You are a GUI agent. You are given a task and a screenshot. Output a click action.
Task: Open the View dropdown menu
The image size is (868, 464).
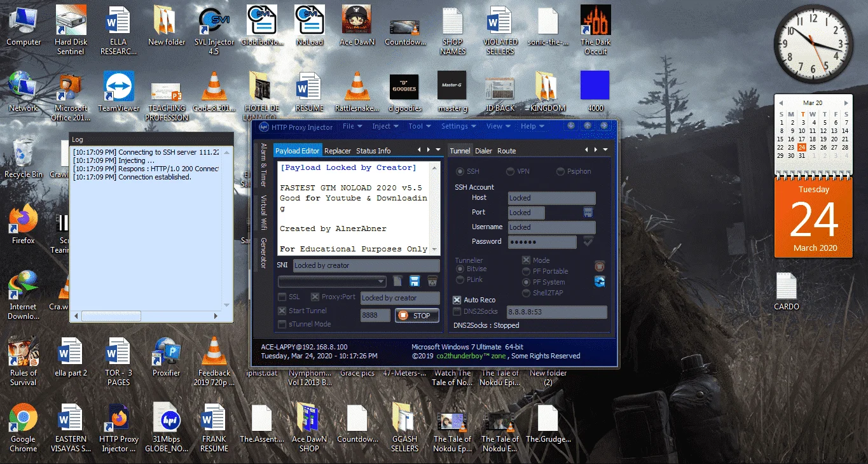(499, 127)
